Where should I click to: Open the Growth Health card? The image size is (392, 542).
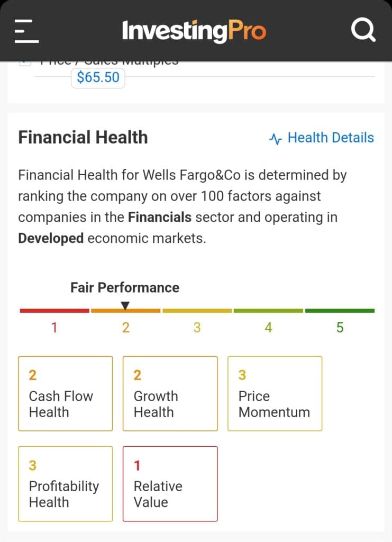170,393
